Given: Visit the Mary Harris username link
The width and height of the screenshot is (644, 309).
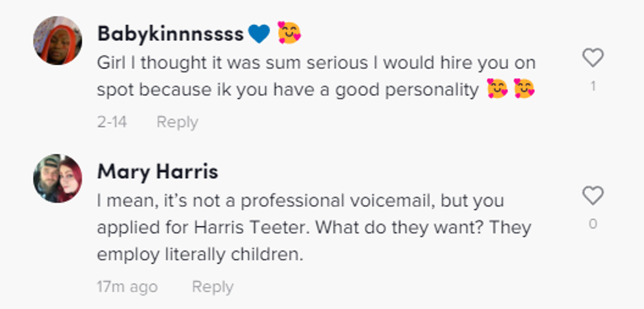Looking at the screenshot, I should point(158,172).
